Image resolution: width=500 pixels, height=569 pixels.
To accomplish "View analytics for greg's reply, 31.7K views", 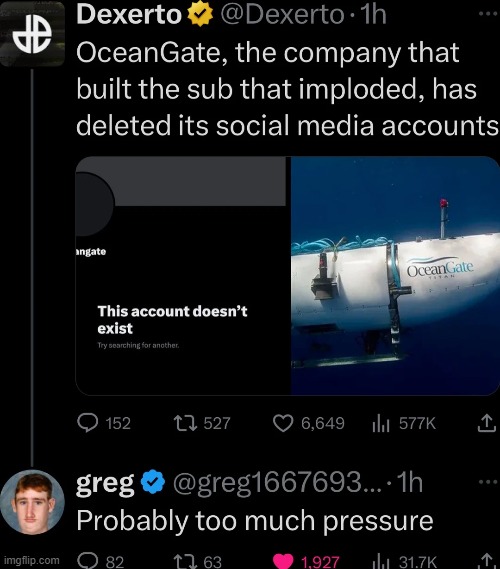I will click(x=405, y=561).
